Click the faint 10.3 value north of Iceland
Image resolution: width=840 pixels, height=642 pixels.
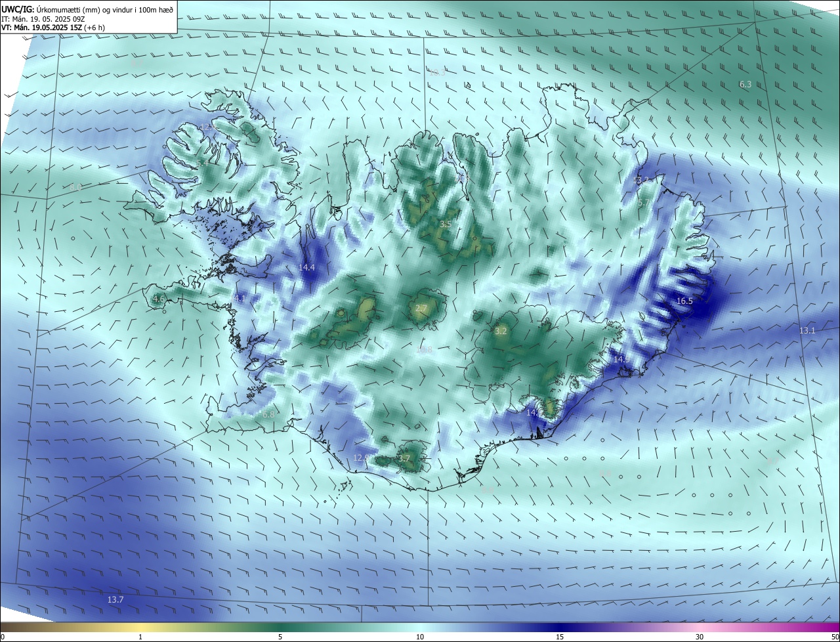coord(437,72)
